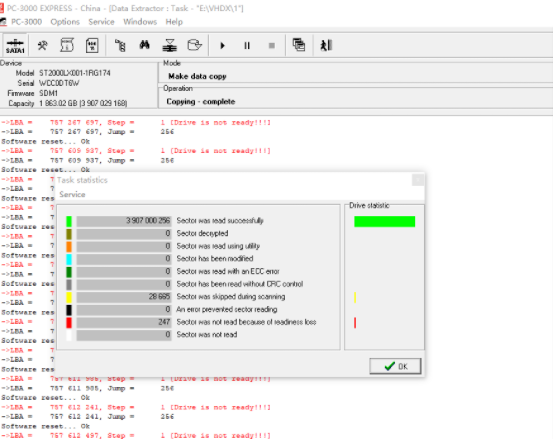Click dark green swatch for ECC error
This screenshot has width=553, height=442.
pyautogui.click(x=69, y=272)
